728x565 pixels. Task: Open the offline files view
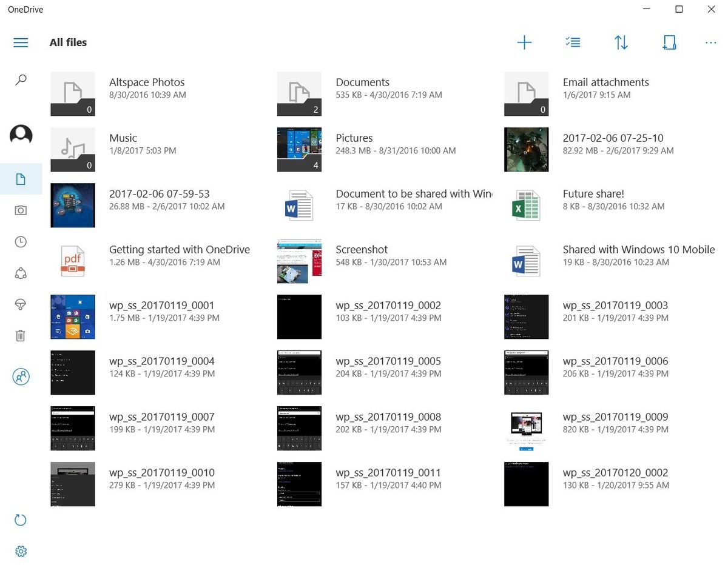[x=21, y=304]
